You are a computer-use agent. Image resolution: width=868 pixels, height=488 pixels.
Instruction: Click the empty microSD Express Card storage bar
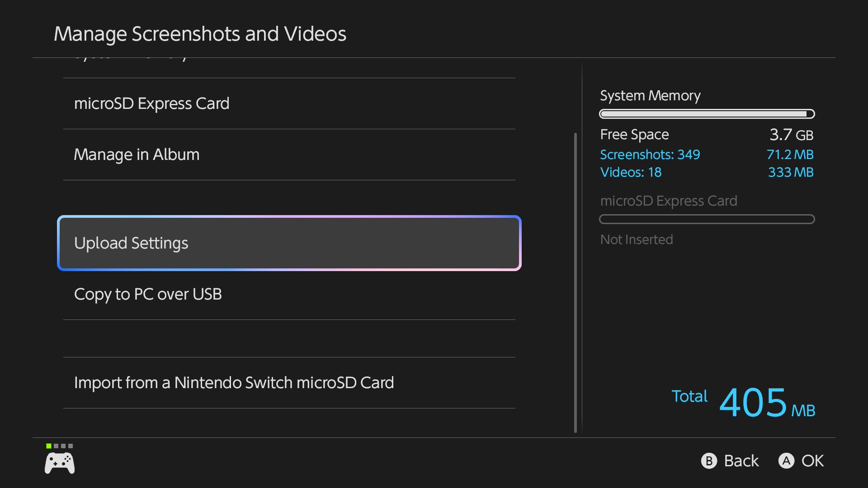pos(707,219)
